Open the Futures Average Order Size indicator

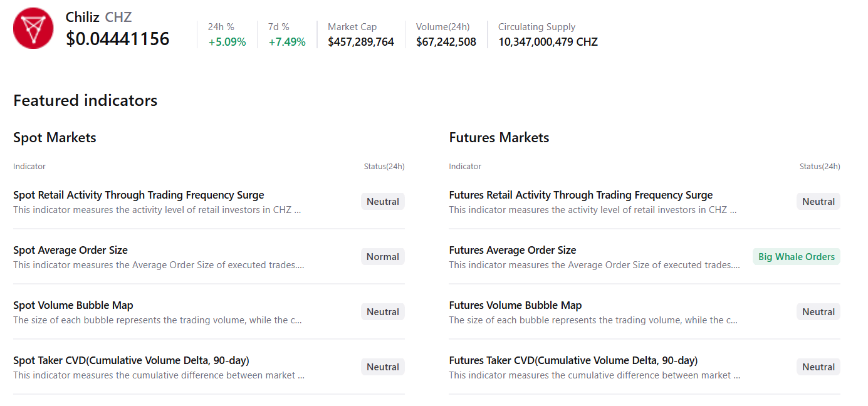tap(513, 250)
